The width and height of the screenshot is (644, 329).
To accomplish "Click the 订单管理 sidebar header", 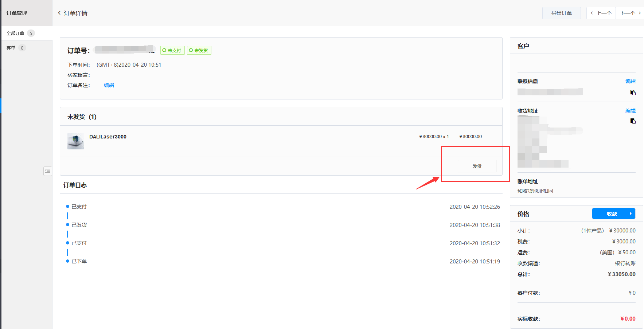I will pyautogui.click(x=17, y=13).
